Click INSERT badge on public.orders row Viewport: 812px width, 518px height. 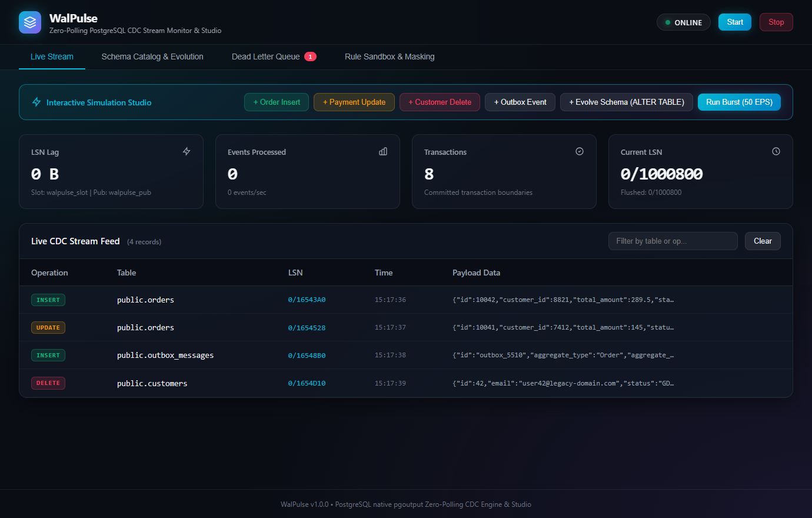[48, 300]
